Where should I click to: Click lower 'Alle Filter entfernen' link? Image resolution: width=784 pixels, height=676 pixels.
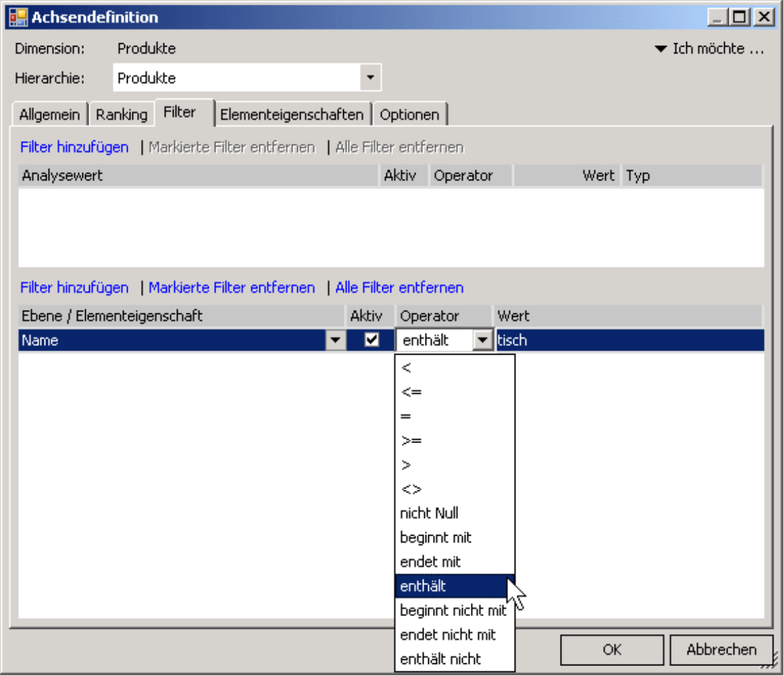[399, 287]
